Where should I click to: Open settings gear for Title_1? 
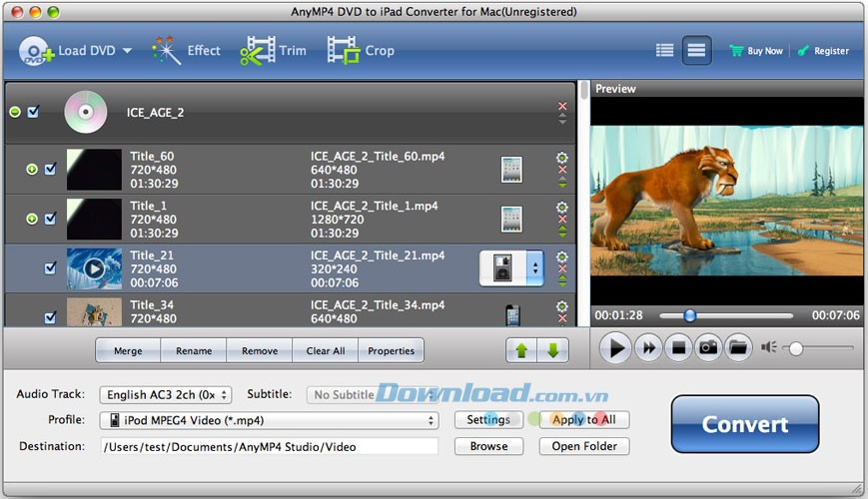pyautogui.click(x=562, y=207)
